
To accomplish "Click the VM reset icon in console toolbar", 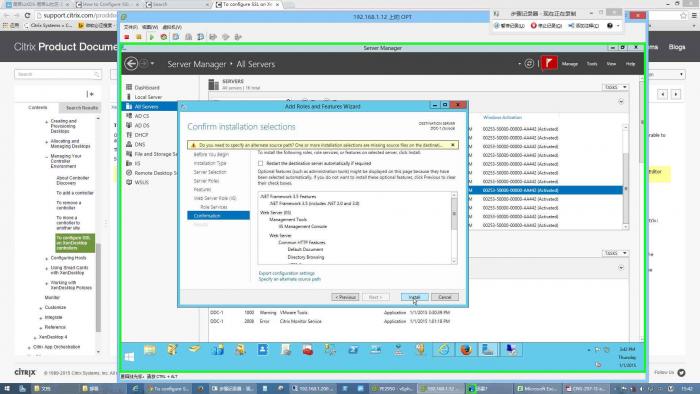I will pyautogui.click(x=164, y=37).
